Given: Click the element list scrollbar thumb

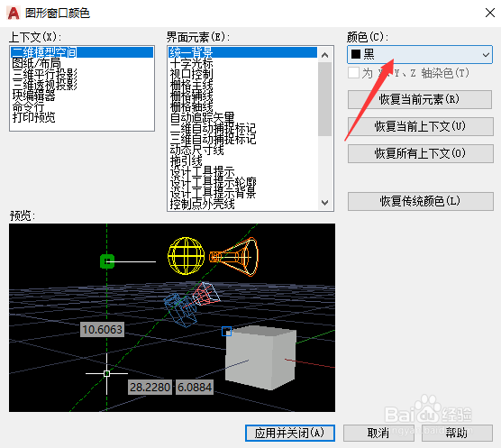Looking at the screenshot, I should pos(325,99).
